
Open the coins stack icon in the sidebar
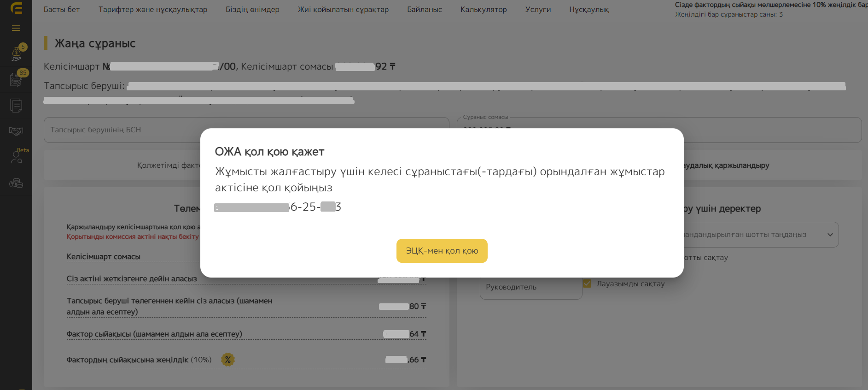(16, 183)
